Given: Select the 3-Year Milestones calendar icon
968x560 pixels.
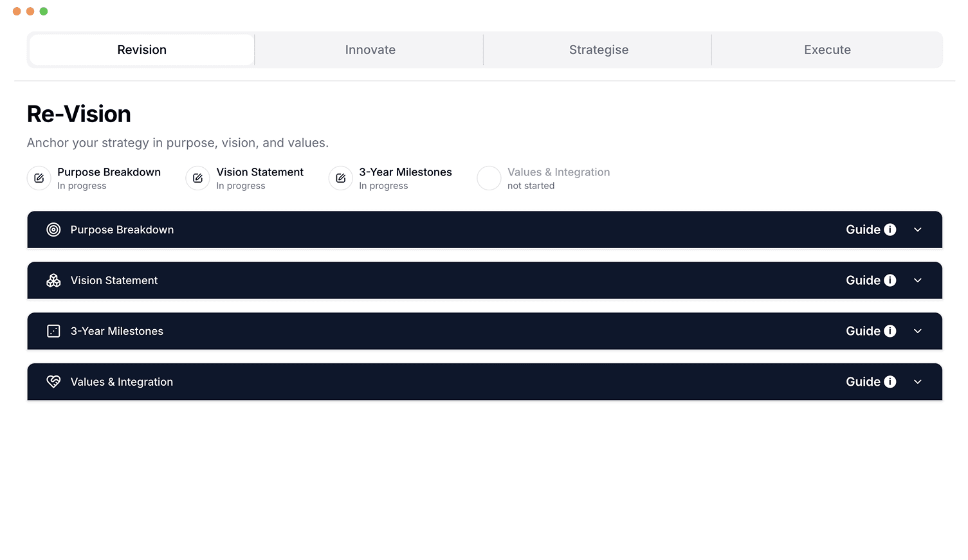Looking at the screenshot, I should (53, 330).
